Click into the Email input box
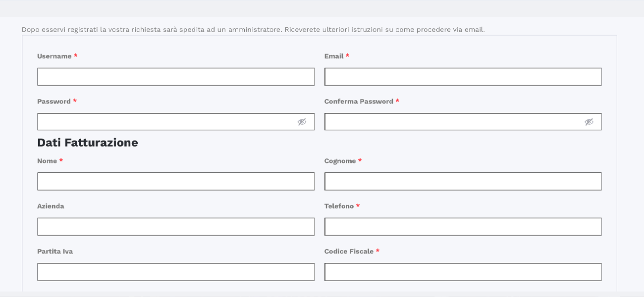The width and height of the screenshot is (644, 297). [463, 77]
